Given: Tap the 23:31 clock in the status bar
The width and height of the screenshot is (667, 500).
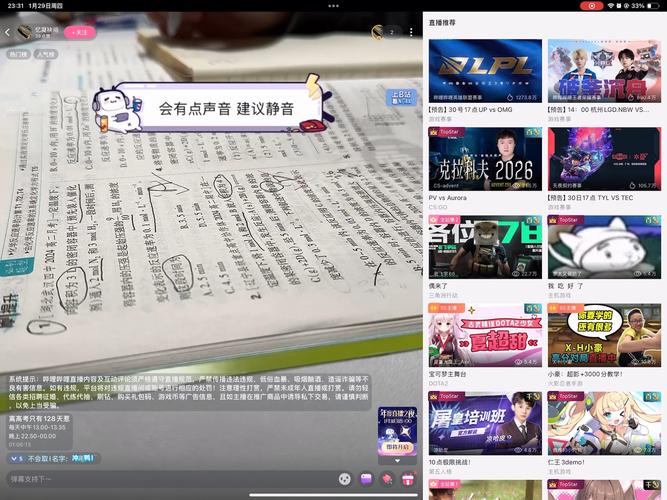Looking at the screenshot, I should 16,6.
